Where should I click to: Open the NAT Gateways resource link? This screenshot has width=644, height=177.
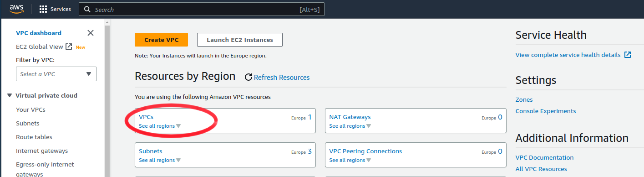tap(350, 117)
